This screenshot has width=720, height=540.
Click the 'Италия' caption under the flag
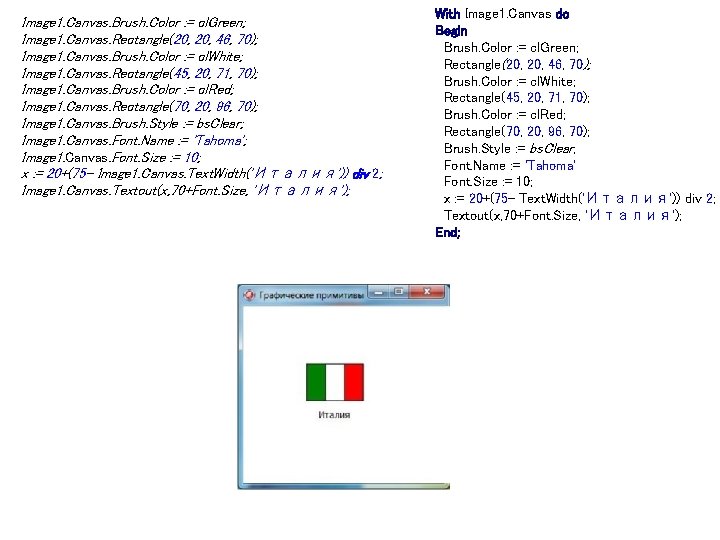pos(334,415)
